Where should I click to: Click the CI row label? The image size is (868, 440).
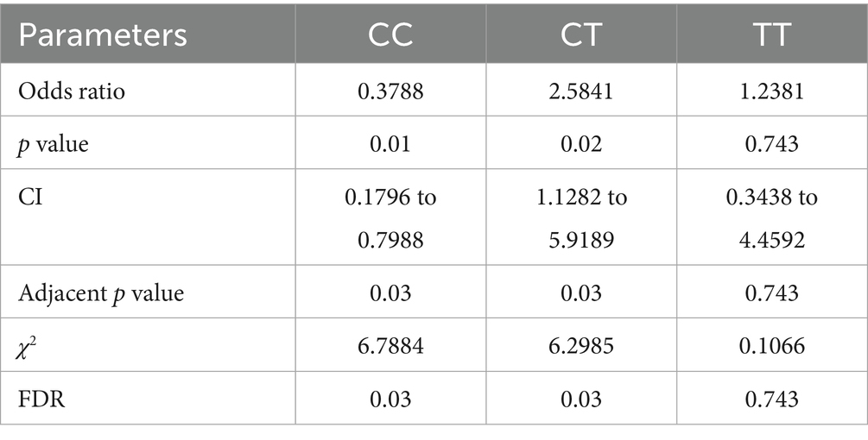(x=30, y=198)
